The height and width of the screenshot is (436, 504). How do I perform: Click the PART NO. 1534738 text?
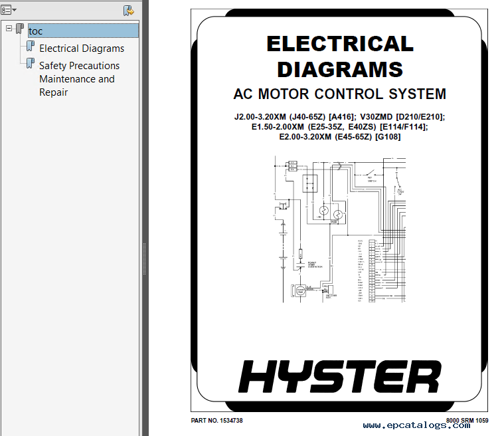tap(216, 421)
